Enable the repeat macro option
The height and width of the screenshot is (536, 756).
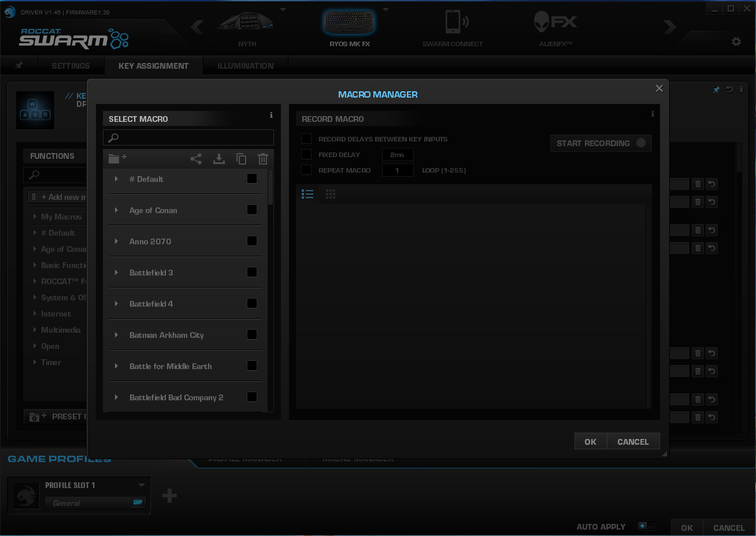click(x=306, y=170)
